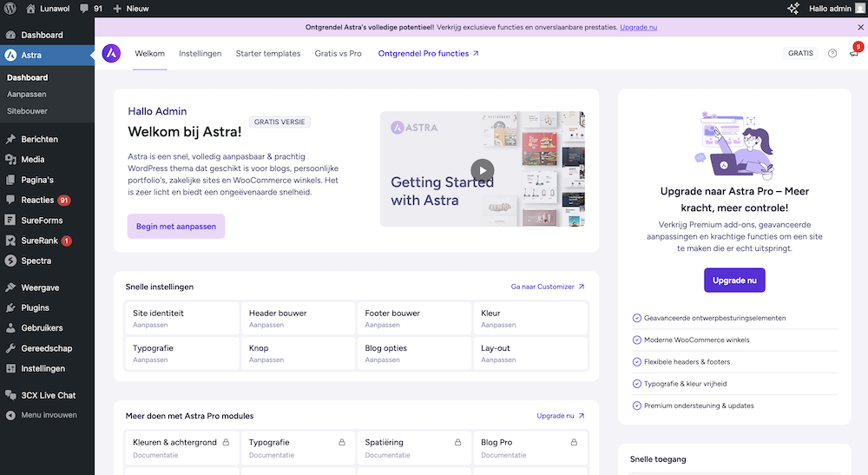Screen dimensions: 868x475
Task: Open the announcements megaphone with 9 badge
Action: click(855, 52)
